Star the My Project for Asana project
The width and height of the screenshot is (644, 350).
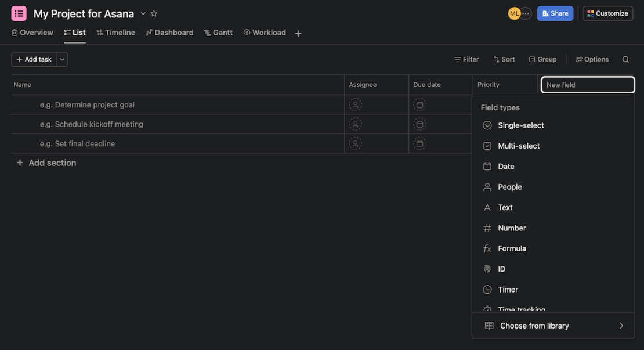tap(153, 12)
